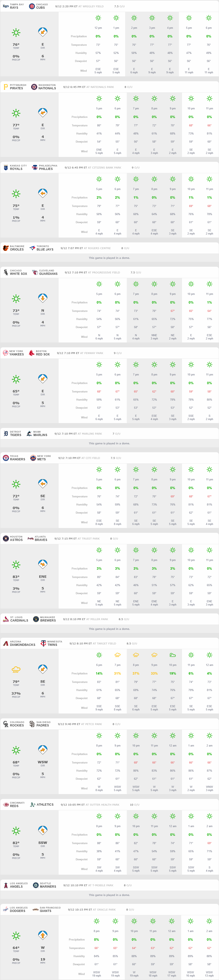Click the 37% precipitation at 8 pm for Twins

136,674
